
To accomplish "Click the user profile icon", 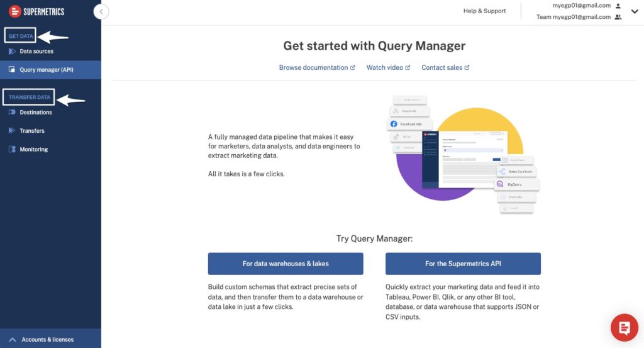I will coord(618,6).
